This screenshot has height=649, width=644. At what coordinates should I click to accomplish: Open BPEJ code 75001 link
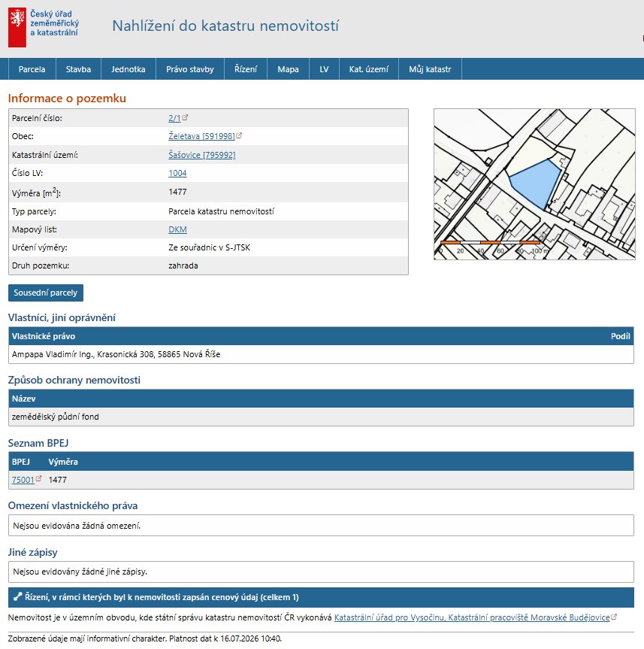(x=23, y=480)
